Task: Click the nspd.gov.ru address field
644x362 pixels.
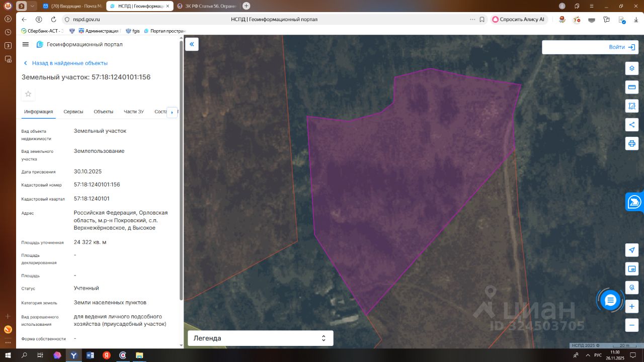Action: click(87, 20)
